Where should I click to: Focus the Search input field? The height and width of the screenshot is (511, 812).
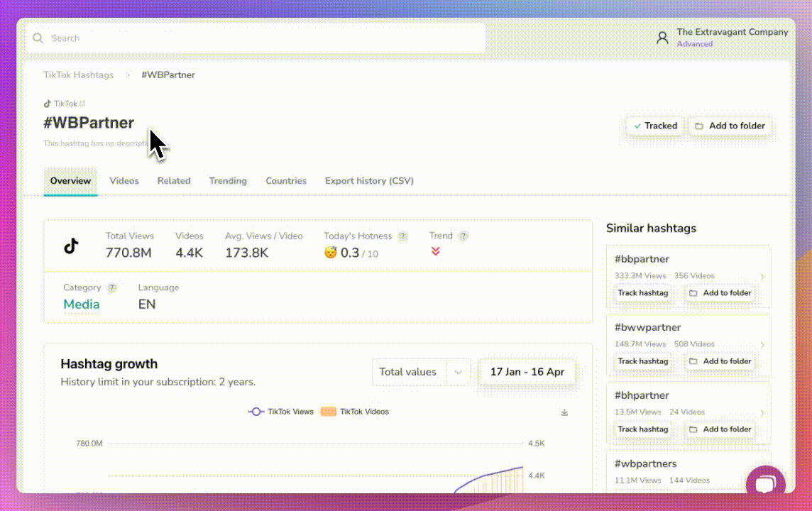click(256, 38)
